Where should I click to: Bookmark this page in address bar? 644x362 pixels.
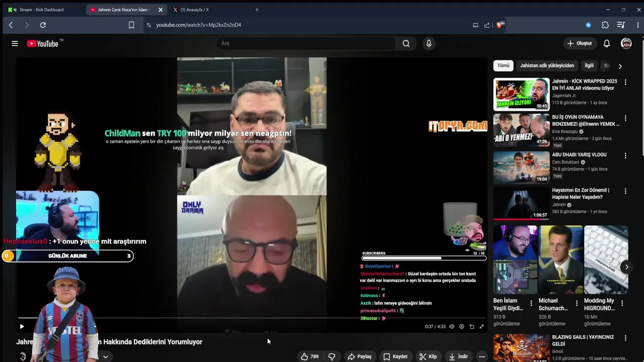[131, 25]
